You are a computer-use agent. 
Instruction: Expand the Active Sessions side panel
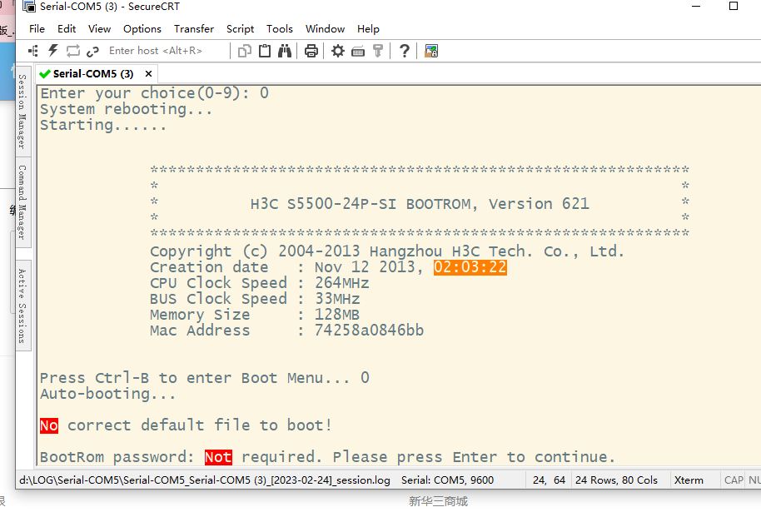point(22,306)
